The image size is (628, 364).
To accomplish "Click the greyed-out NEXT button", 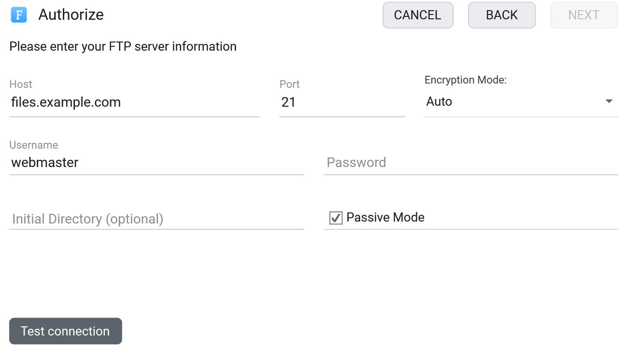I will (584, 15).
